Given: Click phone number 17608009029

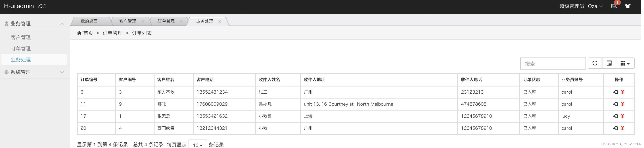Looking at the screenshot, I should [212, 104].
